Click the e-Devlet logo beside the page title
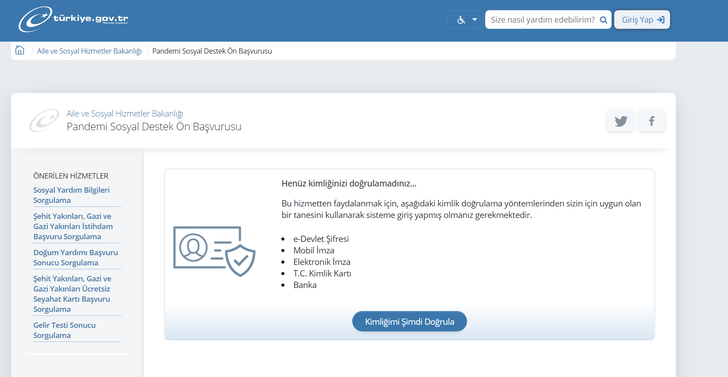 coord(44,121)
